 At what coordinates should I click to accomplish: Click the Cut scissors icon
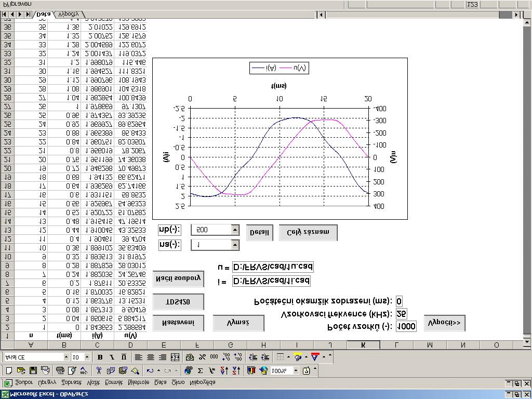[x=99, y=370]
